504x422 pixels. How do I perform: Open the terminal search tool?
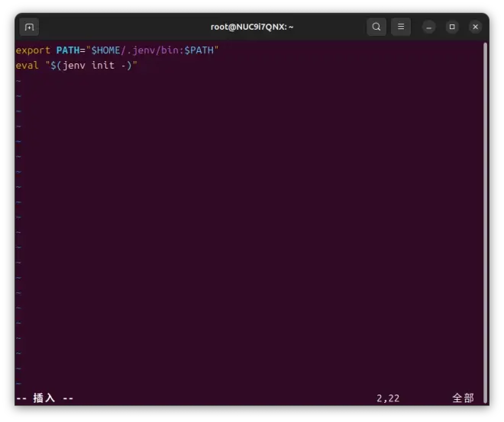376,27
